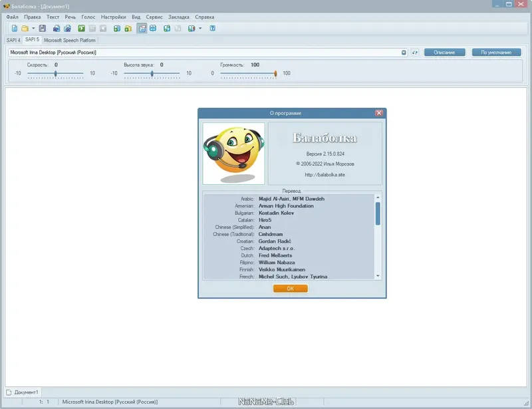Viewport: 532px width, 409px height.
Task: Click the grayed Stop toolbar icon
Action: 103,29
